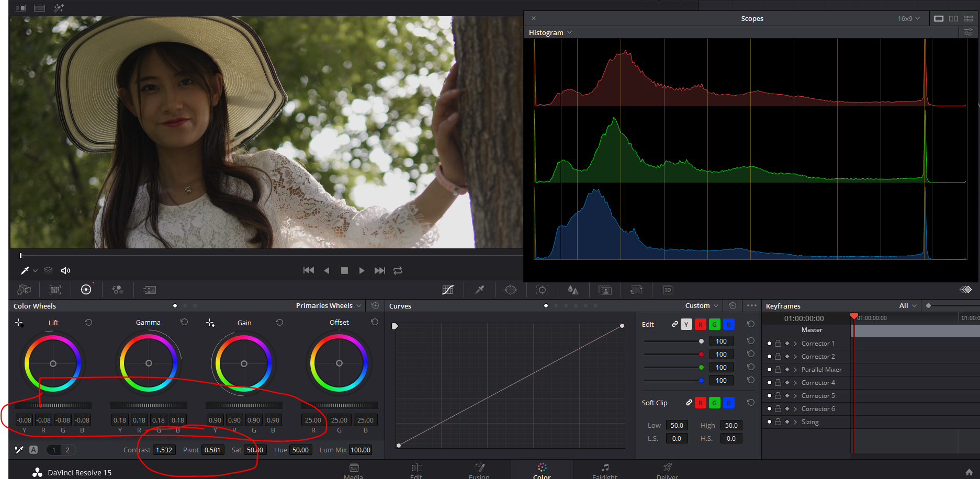This screenshot has width=980, height=479.
Task: Open the Power Window palette
Action: click(x=511, y=290)
